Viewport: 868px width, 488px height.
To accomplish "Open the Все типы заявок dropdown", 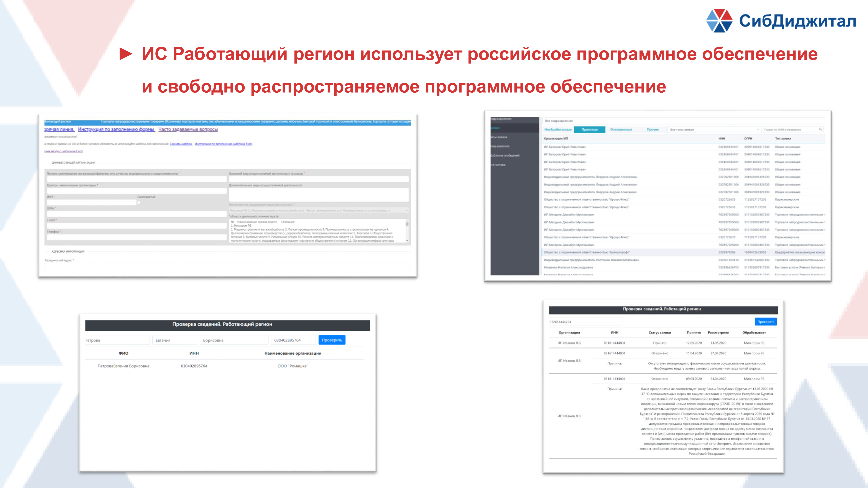I will pos(714,130).
